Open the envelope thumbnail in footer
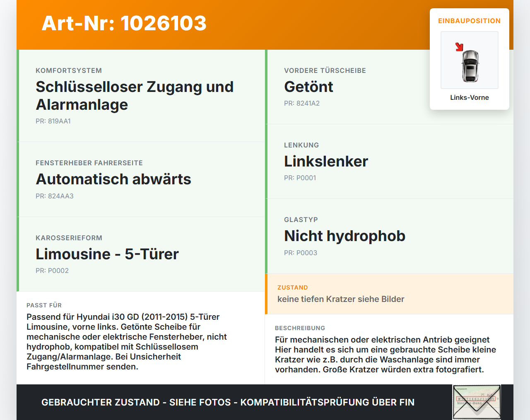 click(x=477, y=402)
